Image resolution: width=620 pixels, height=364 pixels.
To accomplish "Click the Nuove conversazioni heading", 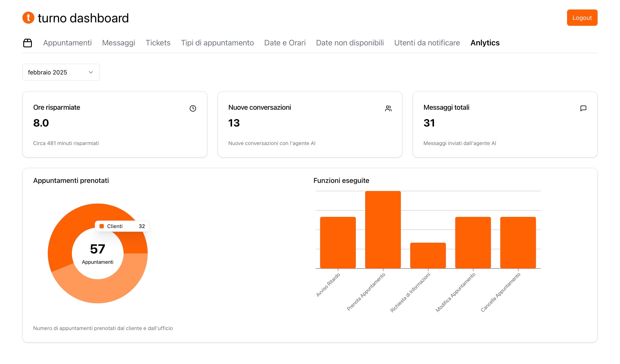I will tap(260, 108).
